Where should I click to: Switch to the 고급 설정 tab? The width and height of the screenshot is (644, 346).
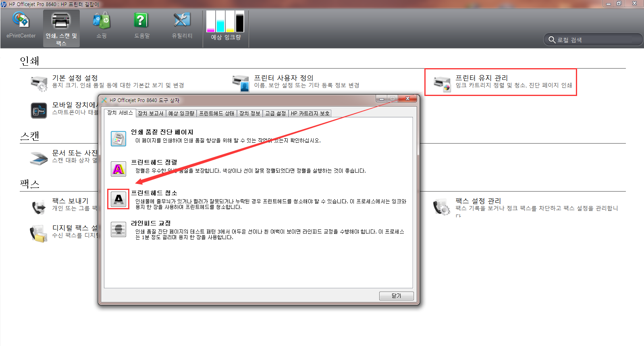tap(276, 113)
